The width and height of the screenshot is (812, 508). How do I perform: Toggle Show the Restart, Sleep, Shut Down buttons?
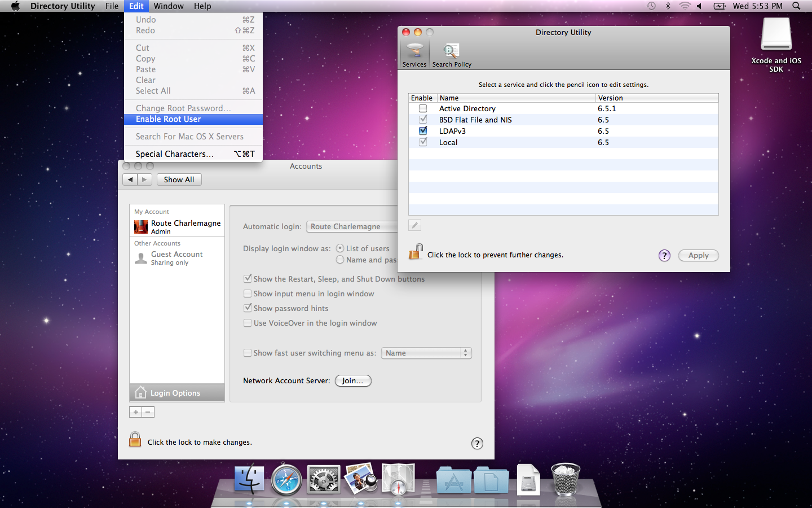248,278
